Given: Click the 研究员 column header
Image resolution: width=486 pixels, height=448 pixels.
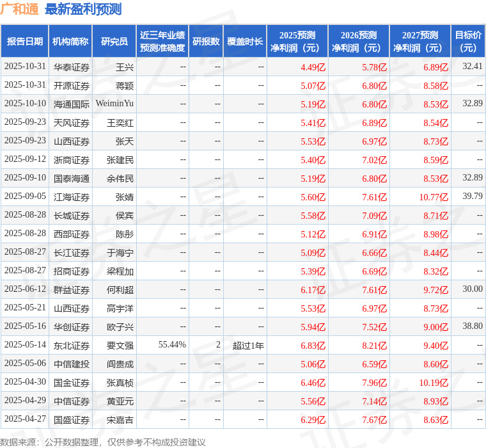Looking at the screenshot, I should (x=114, y=41).
